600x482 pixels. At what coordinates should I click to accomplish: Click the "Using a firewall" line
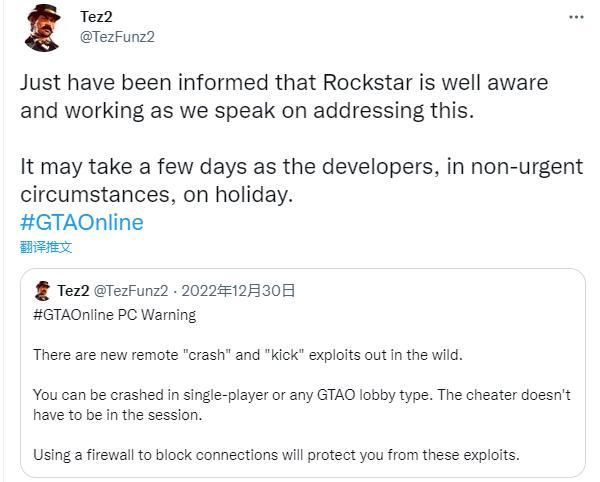coord(276,455)
